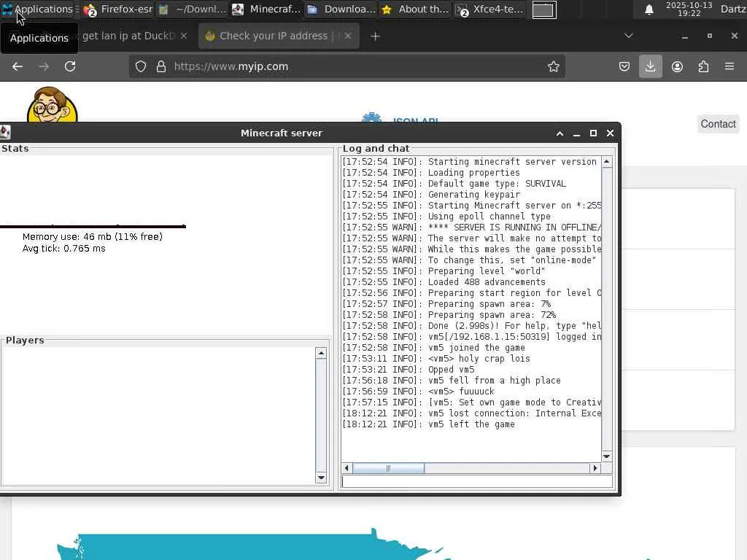
Task: Close the Minecraft server window
Action: point(611,133)
